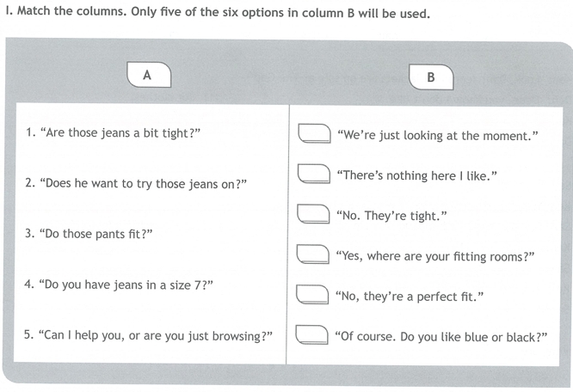
Task: Click question 1 "Are those jeans a bit tight?"
Action: coord(114,133)
